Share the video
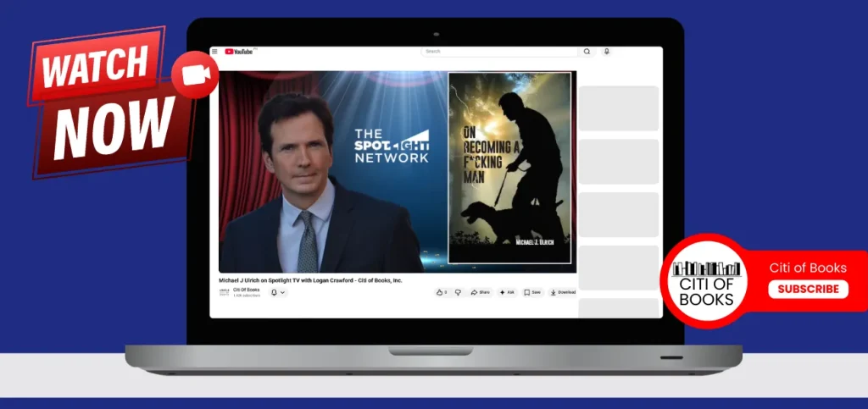This screenshot has height=409, width=868. click(x=481, y=292)
